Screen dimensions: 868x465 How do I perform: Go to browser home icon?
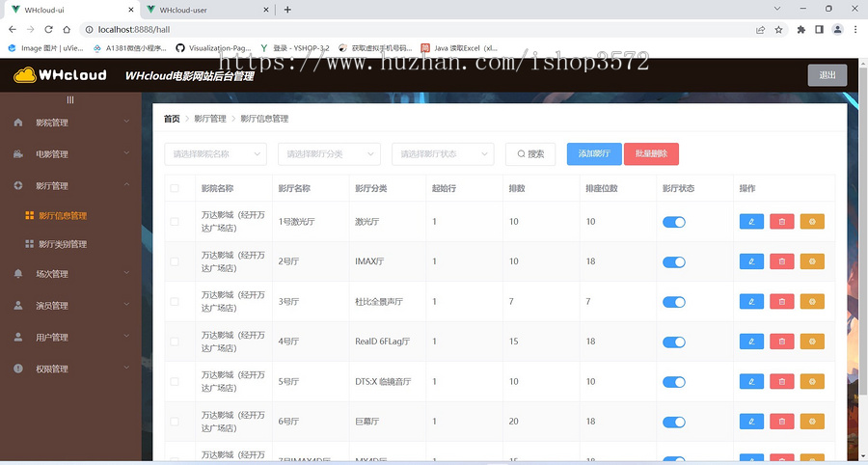67,29
